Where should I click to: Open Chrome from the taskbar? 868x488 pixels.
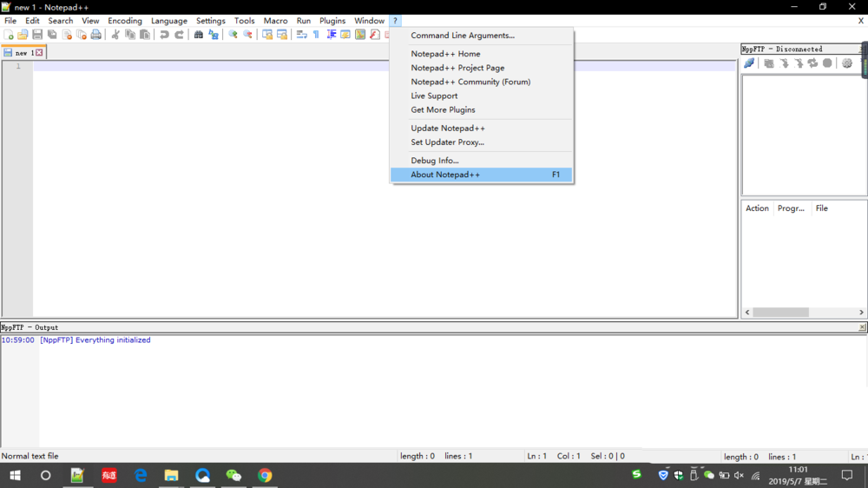[265, 475]
